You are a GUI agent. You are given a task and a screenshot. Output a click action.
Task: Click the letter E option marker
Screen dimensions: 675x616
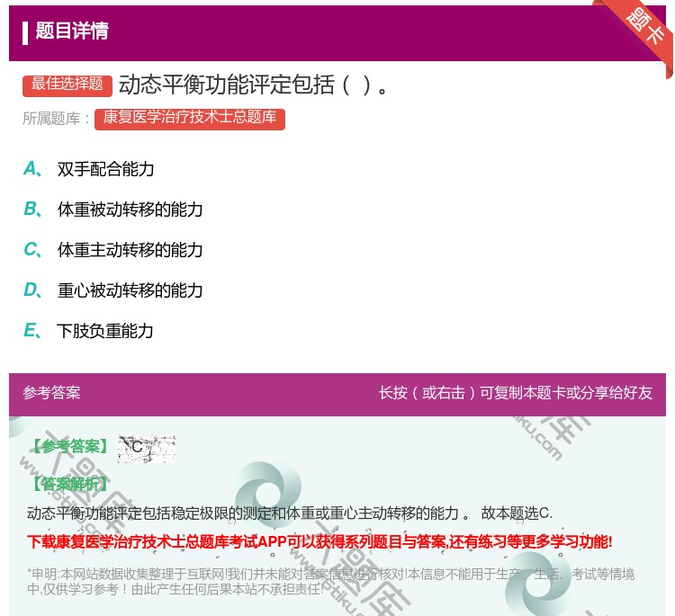[32, 330]
